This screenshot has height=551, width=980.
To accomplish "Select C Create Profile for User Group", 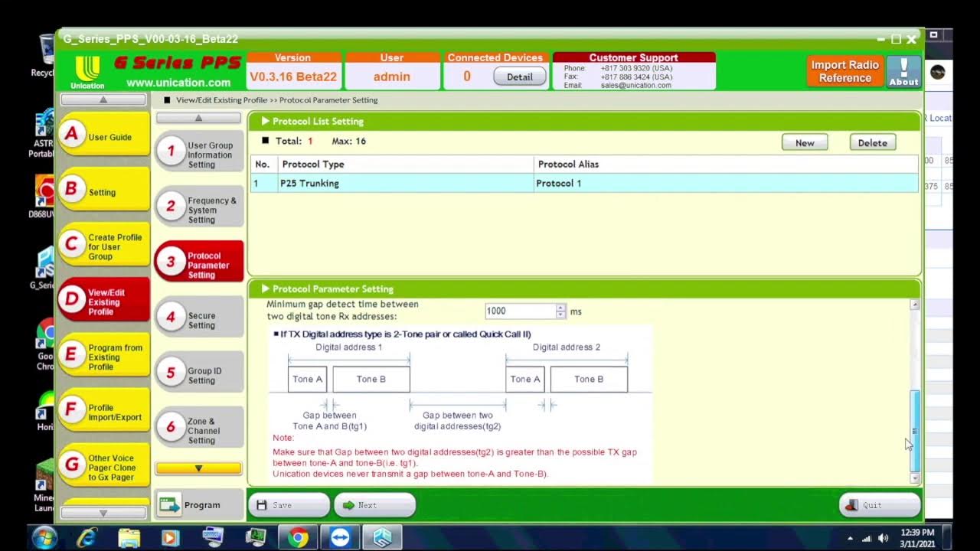I will [104, 246].
